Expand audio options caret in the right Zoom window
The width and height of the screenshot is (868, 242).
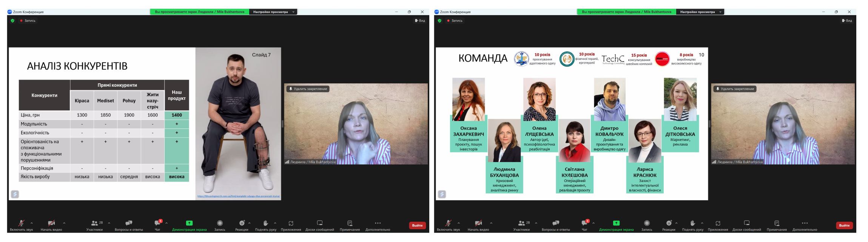[x=459, y=223]
